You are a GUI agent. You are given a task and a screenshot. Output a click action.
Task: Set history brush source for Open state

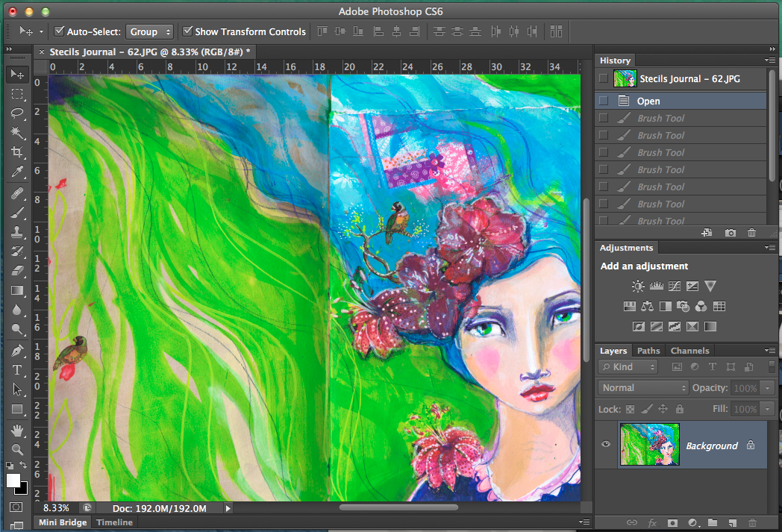[x=604, y=101]
